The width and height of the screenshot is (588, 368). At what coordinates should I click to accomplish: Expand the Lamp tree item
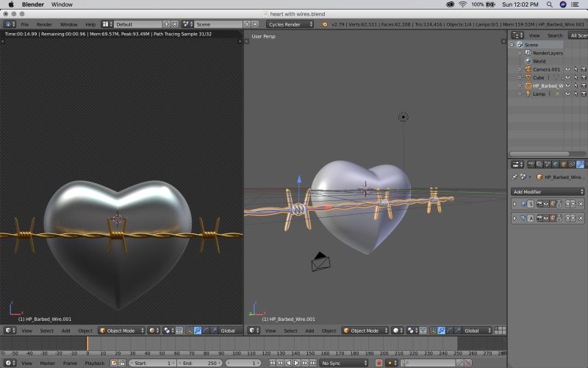click(x=520, y=94)
